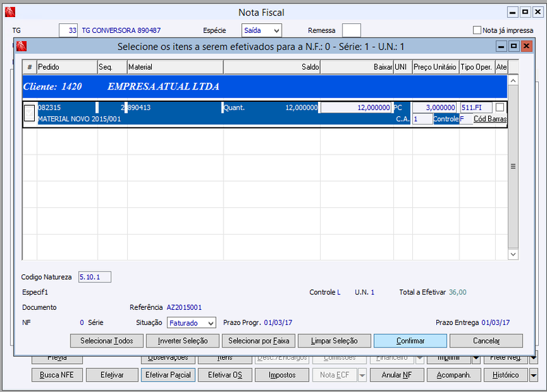
Task: Open dropdown arrow beside Nota ECF
Action: [x=362, y=376]
